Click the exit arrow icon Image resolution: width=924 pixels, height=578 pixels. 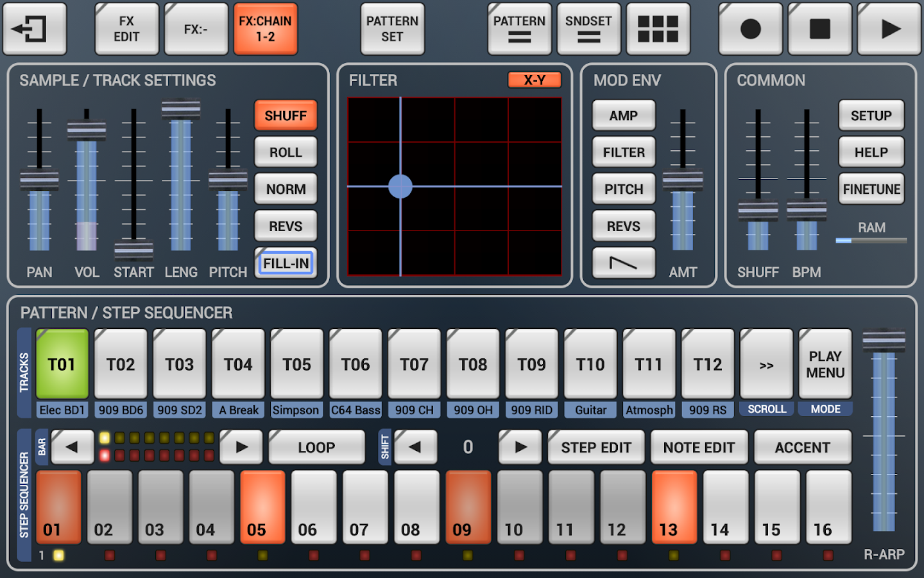[x=35, y=29]
